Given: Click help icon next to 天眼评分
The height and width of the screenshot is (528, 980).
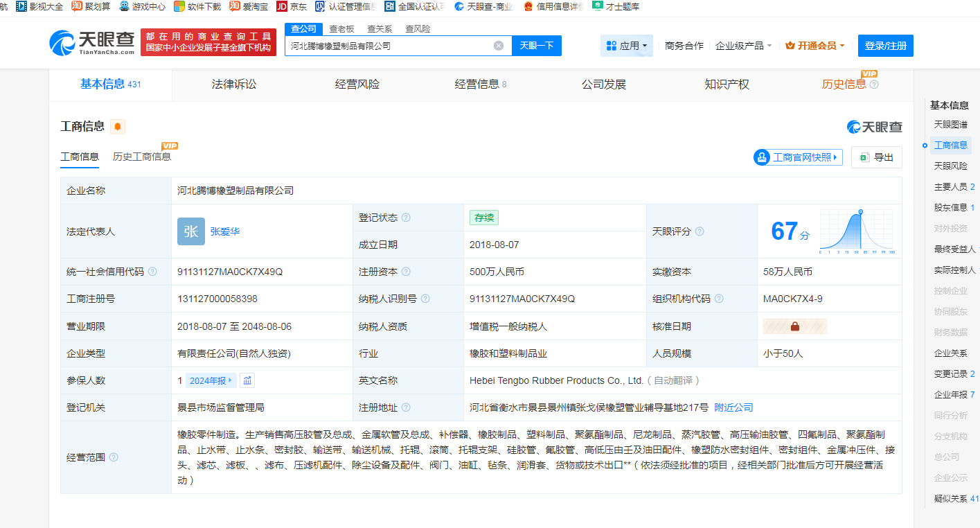Looking at the screenshot, I should (700, 231).
